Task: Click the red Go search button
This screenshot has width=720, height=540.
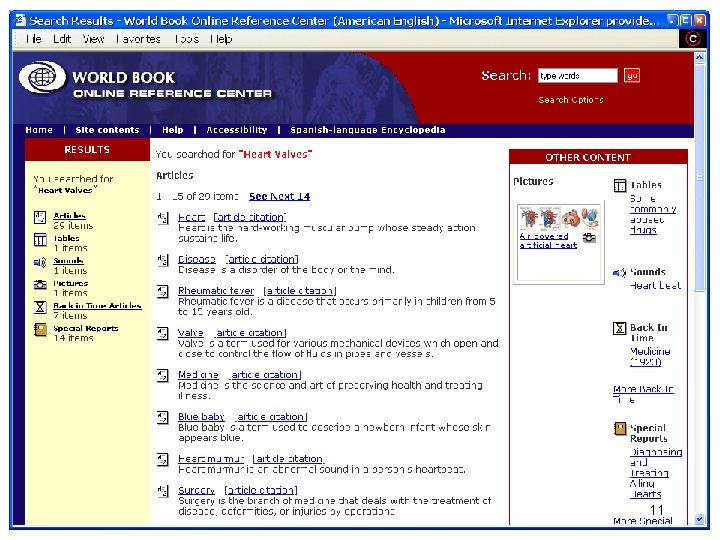Action: point(632,75)
